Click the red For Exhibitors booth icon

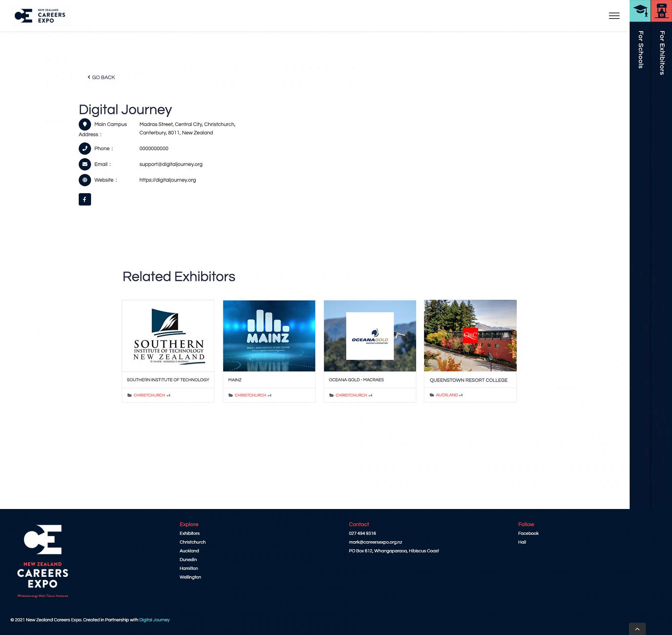pyautogui.click(x=661, y=11)
